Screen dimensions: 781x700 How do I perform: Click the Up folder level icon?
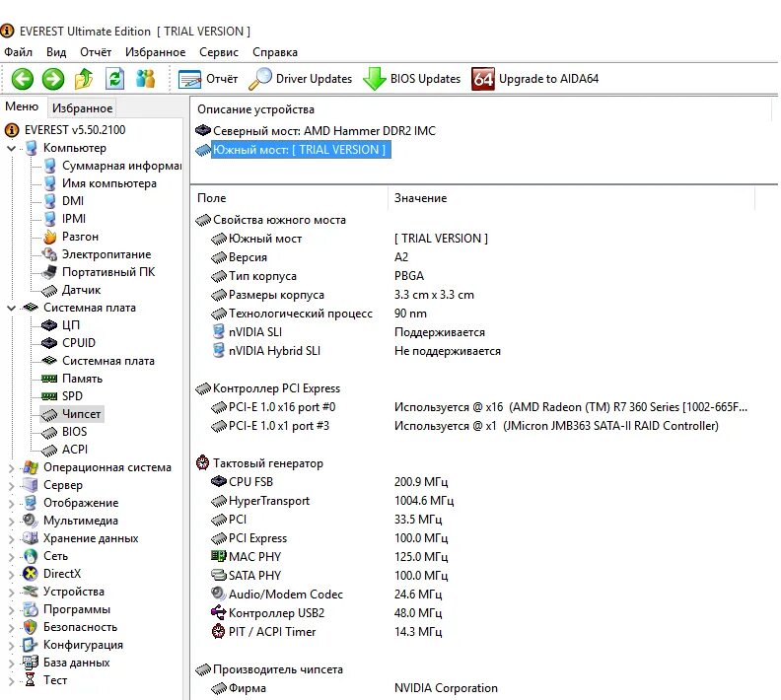(84, 79)
